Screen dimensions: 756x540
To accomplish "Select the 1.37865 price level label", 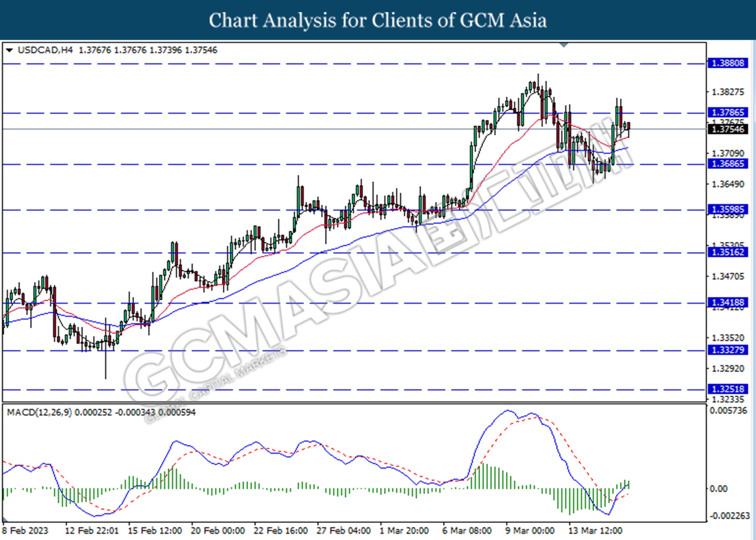I will 727,112.
